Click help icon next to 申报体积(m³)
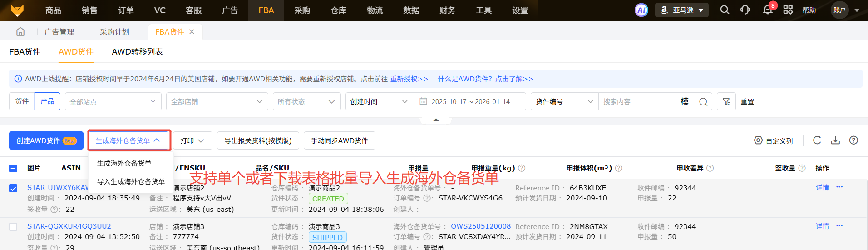Viewport: 868px width, 250px height. (x=619, y=168)
